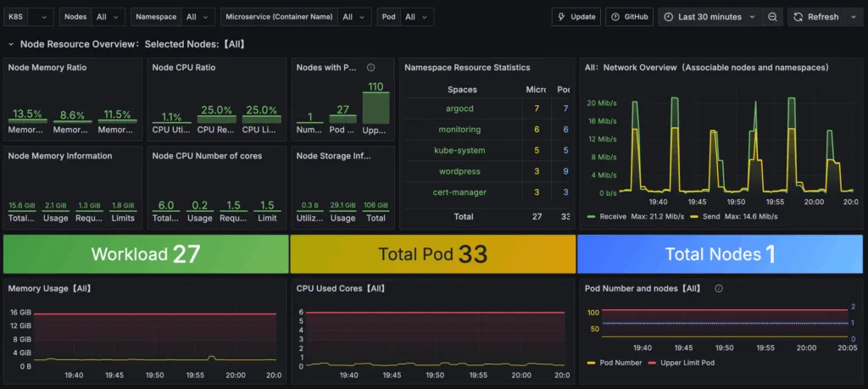Click the Node Memory Ratio panel title

click(47, 68)
